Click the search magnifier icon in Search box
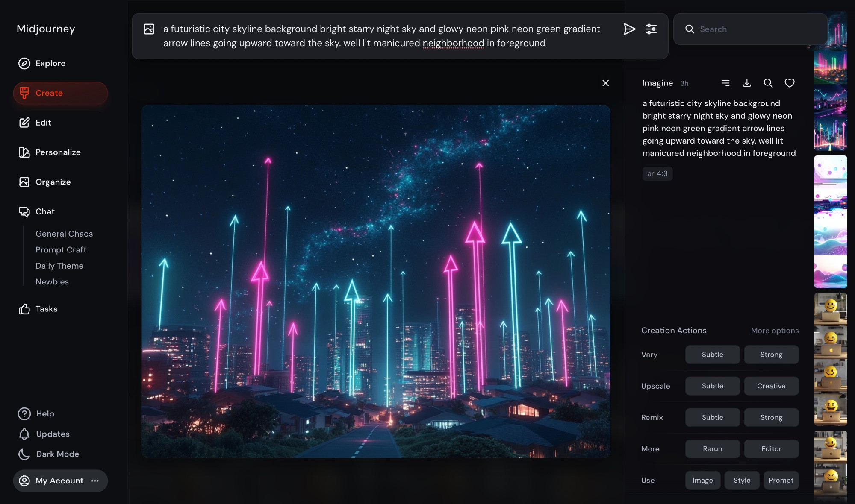The height and width of the screenshot is (504, 855). click(x=690, y=29)
